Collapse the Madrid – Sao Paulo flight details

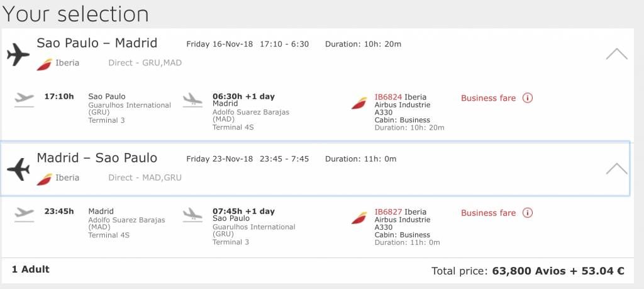616,169
